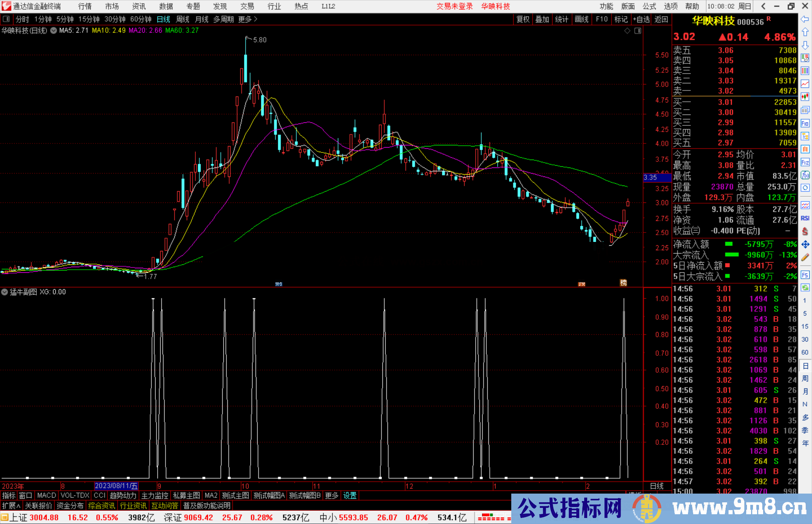This screenshot has width=812, height=524.
Task: Click the F12 sidebar icon
Action: click(805, 162)
